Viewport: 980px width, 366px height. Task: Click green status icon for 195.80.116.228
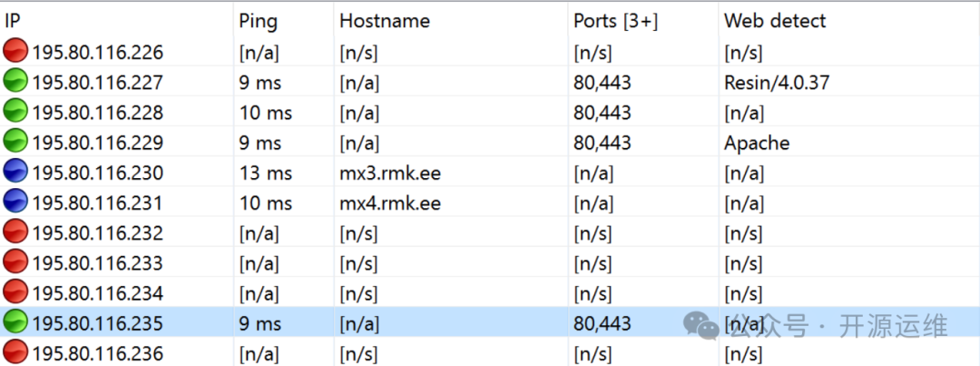pyautogui.click(x=16, y=113)
